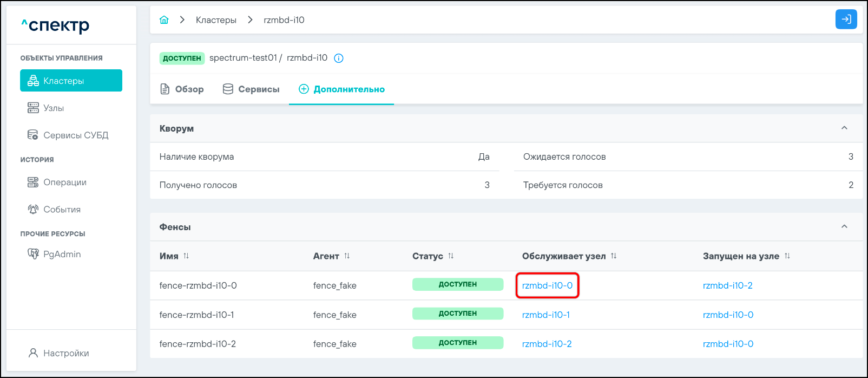Viewport: 868px width, 378px height.
Task: Switch to the Сервисы tab
Action: click(x=251, y=89)
